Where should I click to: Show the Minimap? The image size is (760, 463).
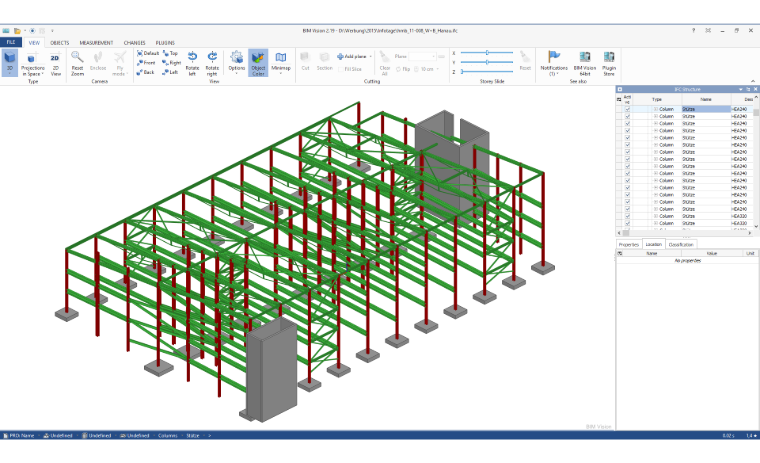281,63
